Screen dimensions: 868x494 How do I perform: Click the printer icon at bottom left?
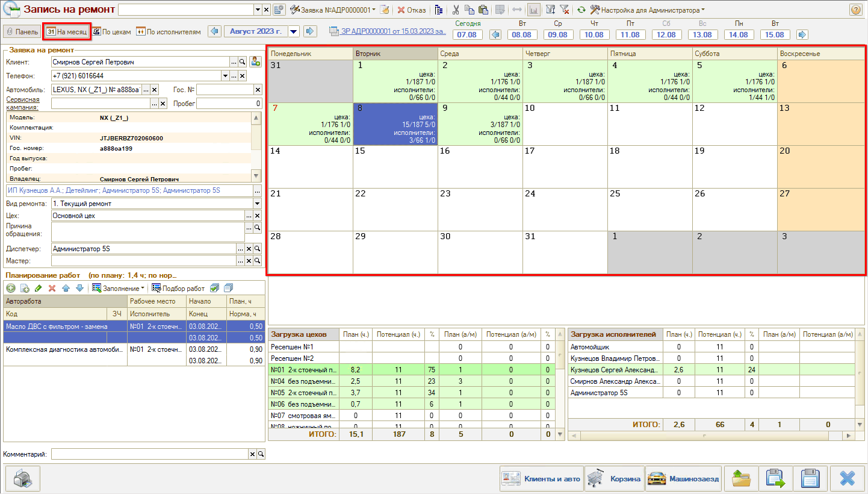click(22, 479)
